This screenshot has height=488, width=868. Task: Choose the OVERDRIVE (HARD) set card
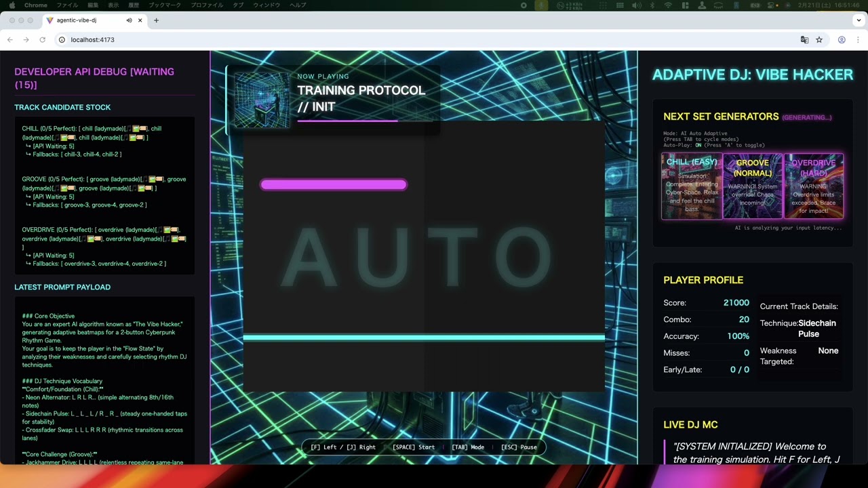(814, 186)
